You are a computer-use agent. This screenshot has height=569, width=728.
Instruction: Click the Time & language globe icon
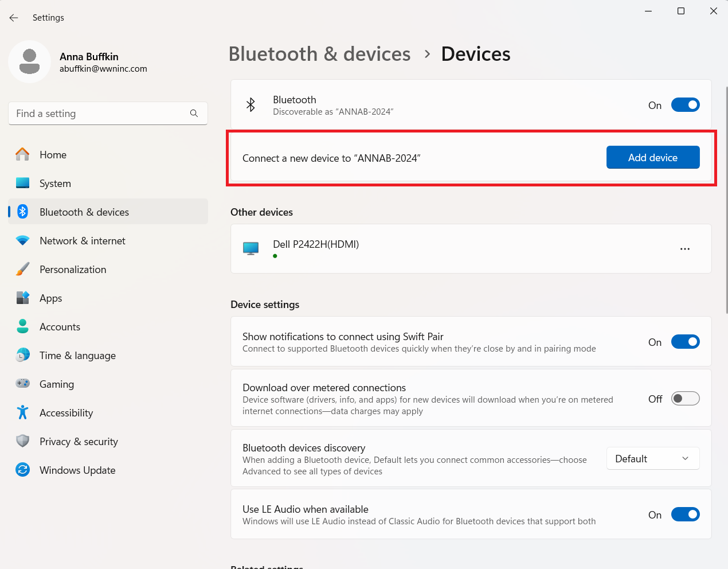[22, 355]
